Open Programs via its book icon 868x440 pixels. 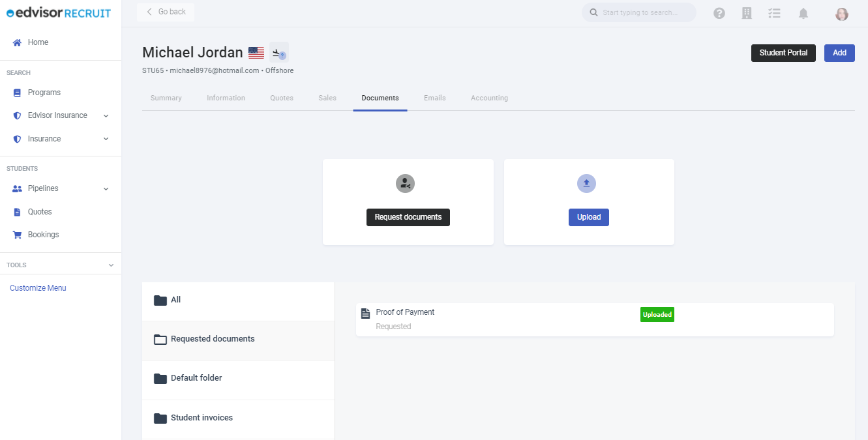click(18, 93)
